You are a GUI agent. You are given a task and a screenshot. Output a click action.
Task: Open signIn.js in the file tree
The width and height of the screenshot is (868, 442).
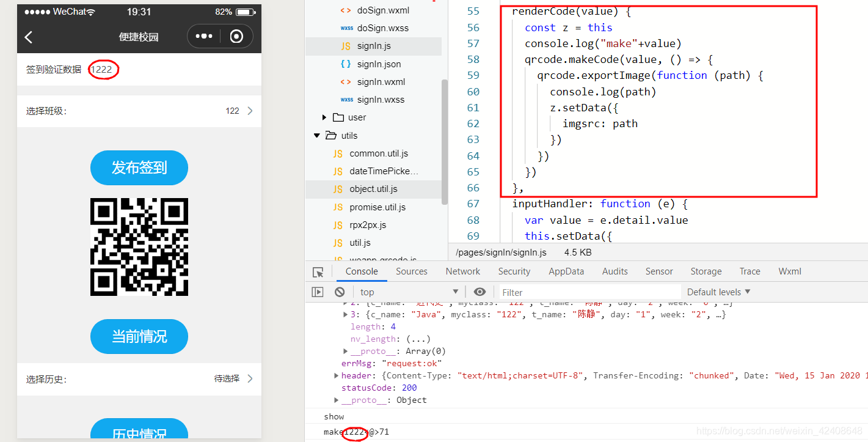point(373,46)
